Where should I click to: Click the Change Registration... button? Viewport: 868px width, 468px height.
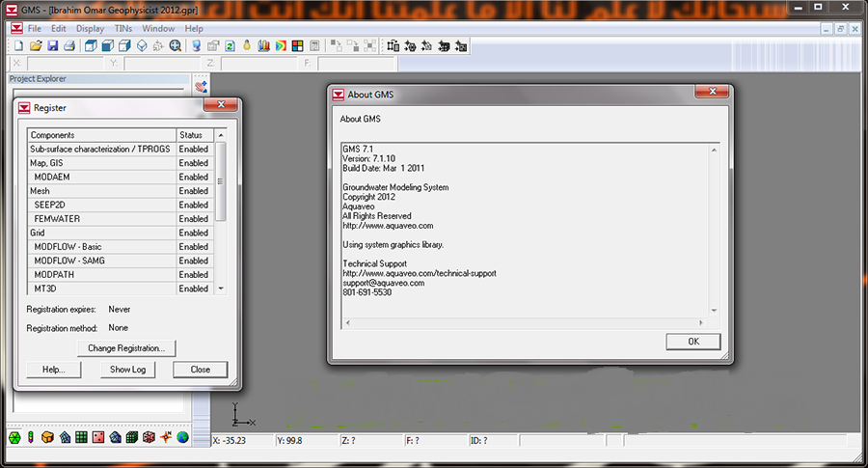tap(126, 347)
